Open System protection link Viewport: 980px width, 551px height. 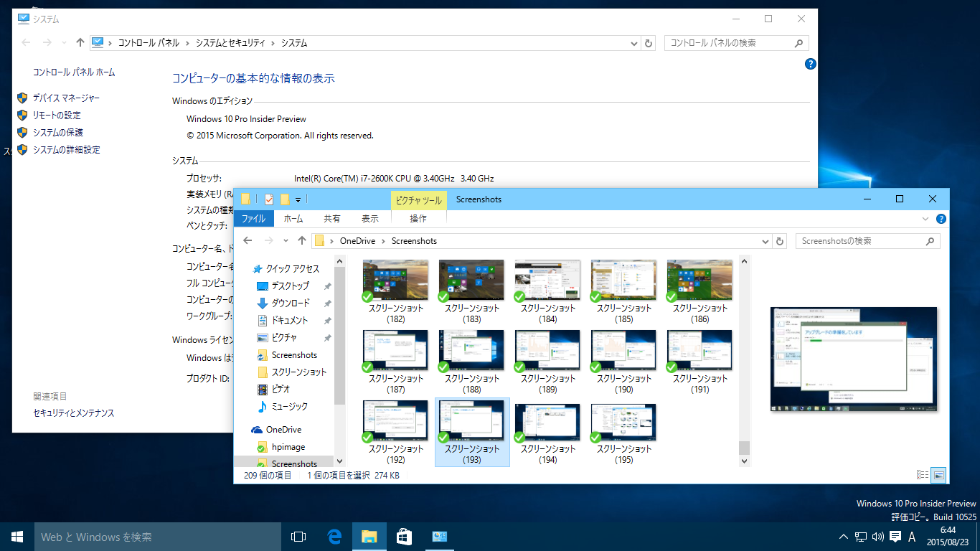tap(57, 132)
